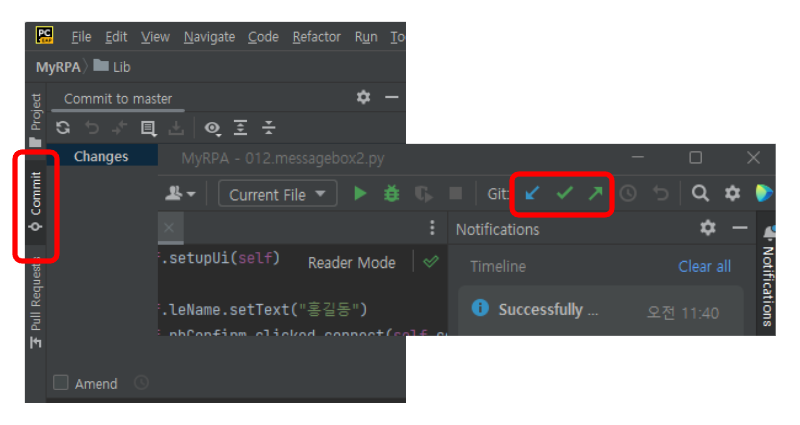The width and height of the screenshot is (800, 425).
Task: Select the Commit to master tab
Action: (118, 99)
